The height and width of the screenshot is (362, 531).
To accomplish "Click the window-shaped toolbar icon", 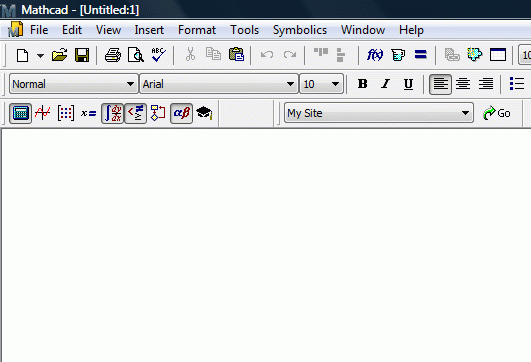I will tap(498, 55).
